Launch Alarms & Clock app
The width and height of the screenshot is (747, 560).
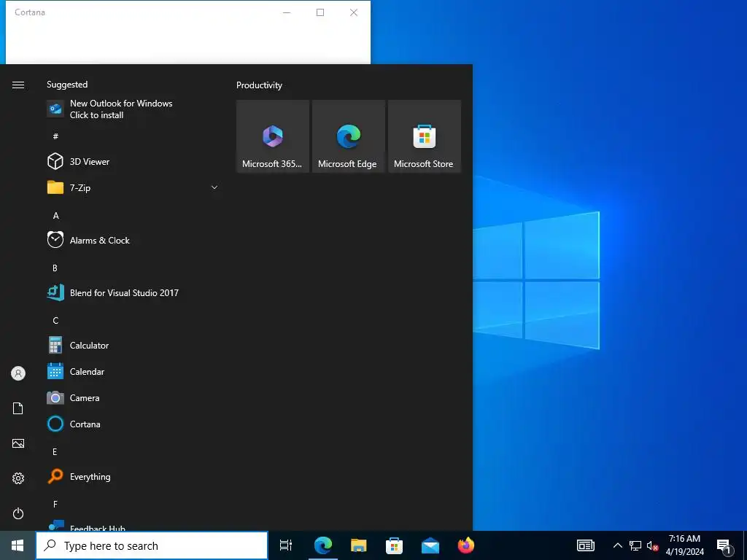(133, 240)
